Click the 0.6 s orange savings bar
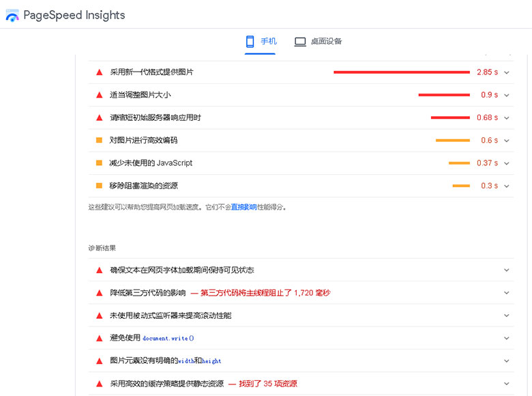This screenshot has width=532, height=396. (x=453, y=140)
